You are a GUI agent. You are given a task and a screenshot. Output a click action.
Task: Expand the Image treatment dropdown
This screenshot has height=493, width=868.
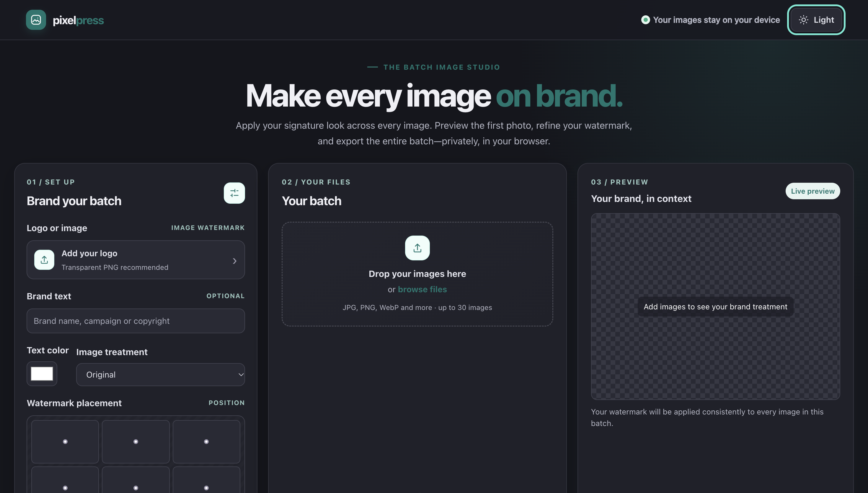click(x=161, y=375)
